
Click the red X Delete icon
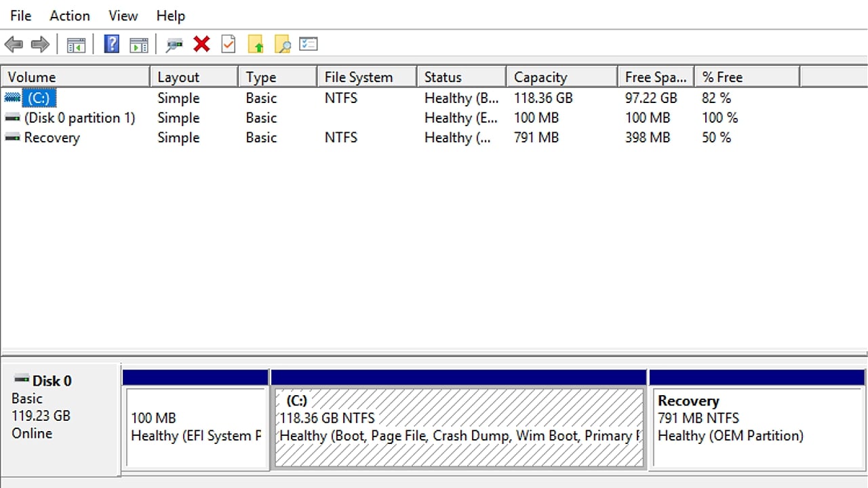click(x=201, y=45)
